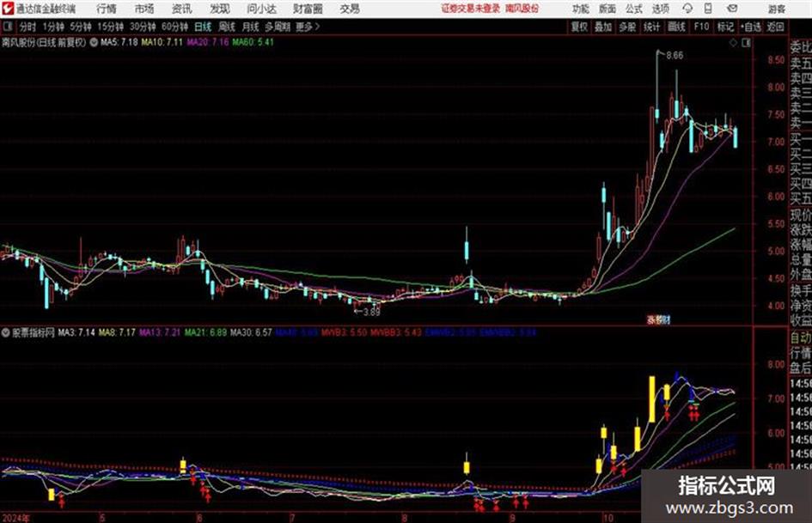The height and width of the screenshot is (523, 812).
Task: Click the 复权 toolbar button
Action: pyautogui.click(x=579, y=27)
